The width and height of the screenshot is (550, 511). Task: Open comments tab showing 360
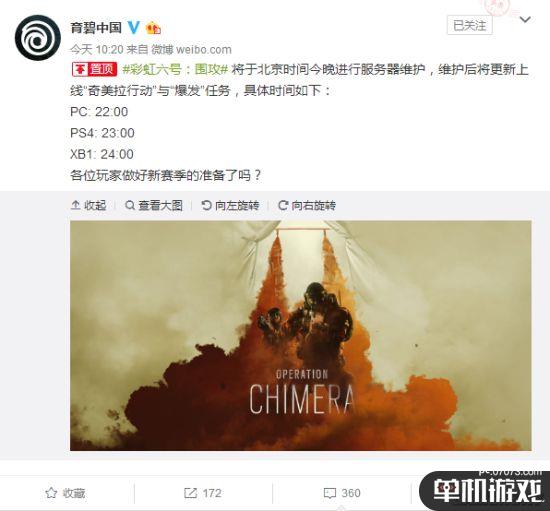click(342, 493)
